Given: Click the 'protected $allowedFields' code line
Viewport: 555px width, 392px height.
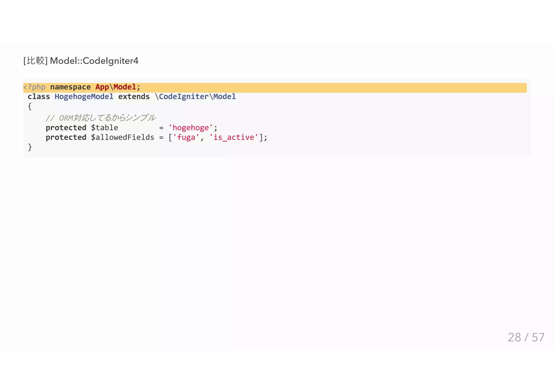Looking at the screenshot, I should [x=156, y=137].
